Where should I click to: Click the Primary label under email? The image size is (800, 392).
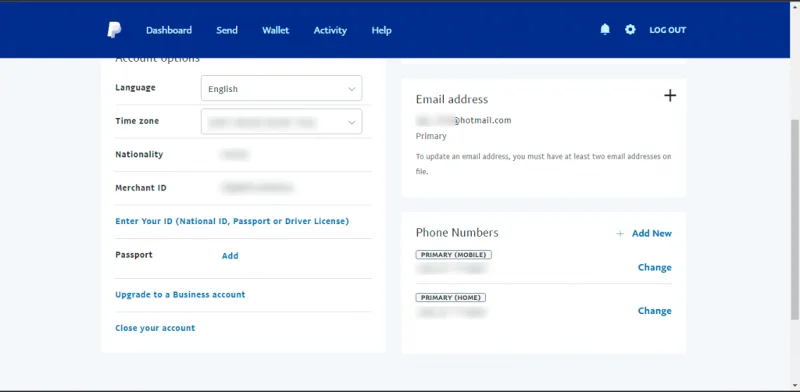[431, 136]
